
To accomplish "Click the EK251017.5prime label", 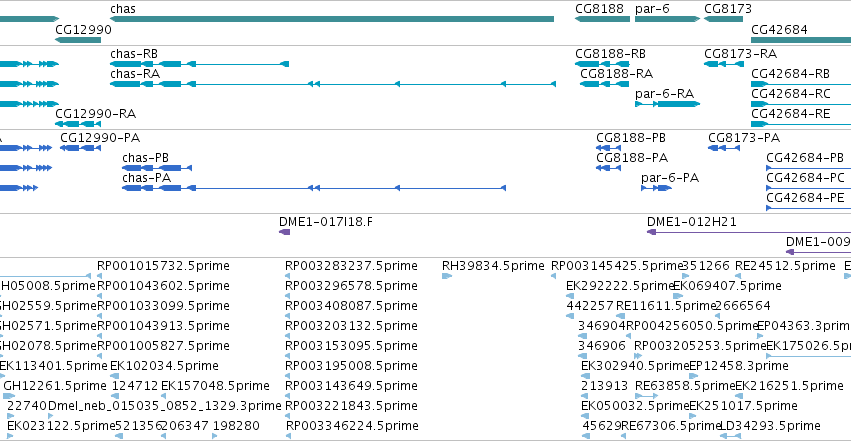I will [x=744, y=406].
